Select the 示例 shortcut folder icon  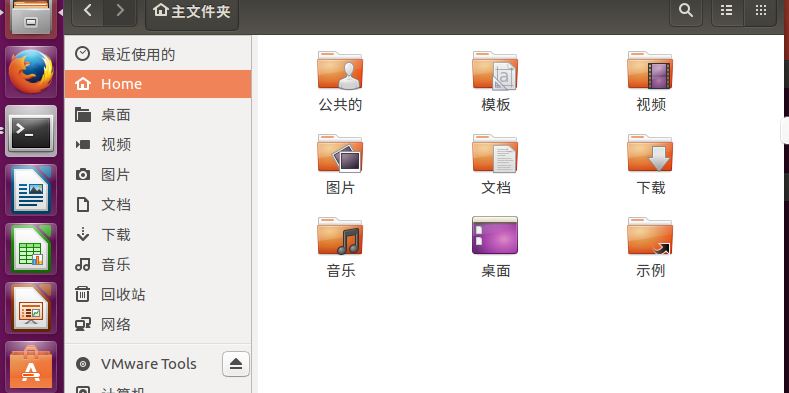[650, 237]
